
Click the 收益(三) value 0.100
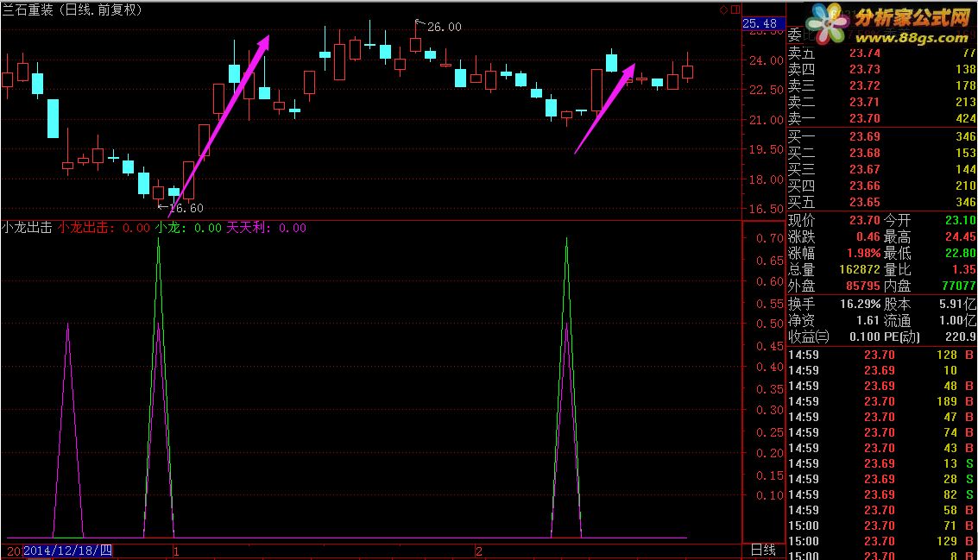coord(864,337)
